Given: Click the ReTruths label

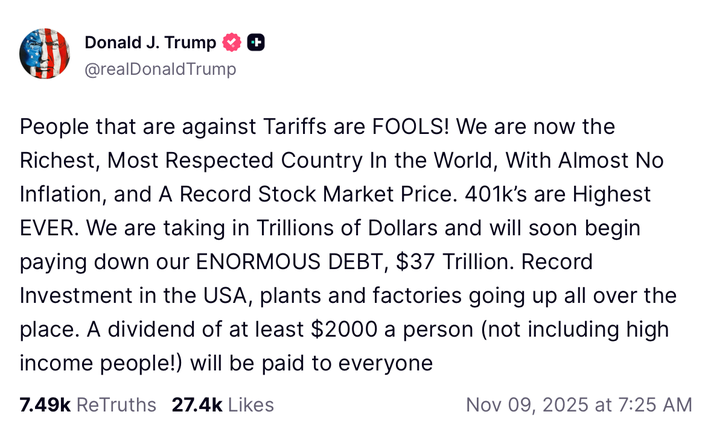Looking at the screenshot, I should pos(117,405).
